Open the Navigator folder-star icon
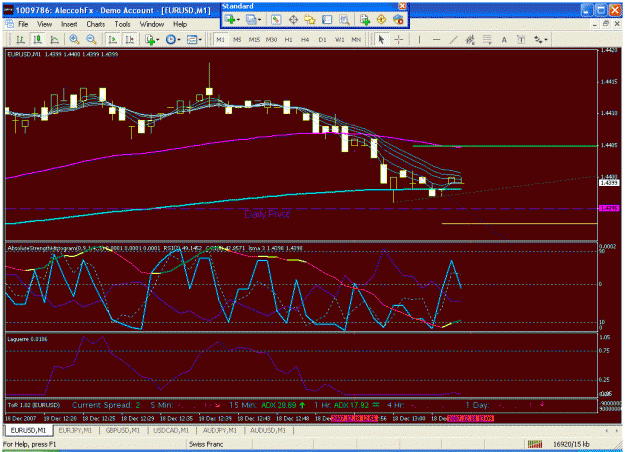Image resolution: width=625 pixels, height=452 pixels. [x=310, y=20]
